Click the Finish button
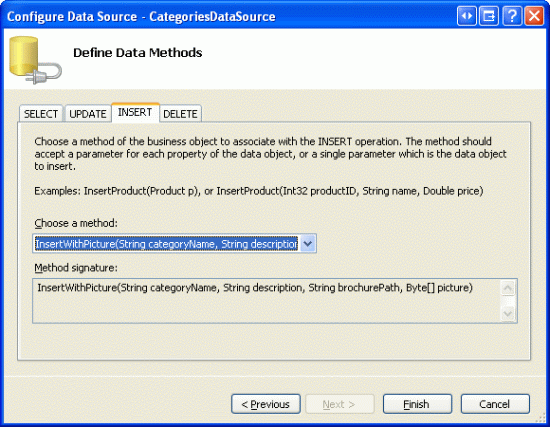This screenshot has width=550, height=427. pyautogui.click(x=417, y=404)
